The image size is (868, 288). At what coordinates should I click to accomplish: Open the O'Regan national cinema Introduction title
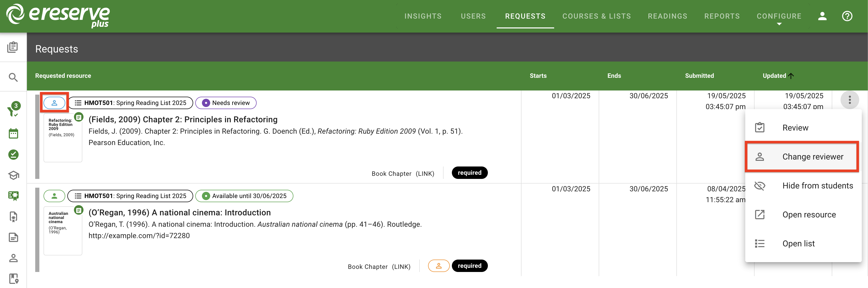click(x=179, y=213)
